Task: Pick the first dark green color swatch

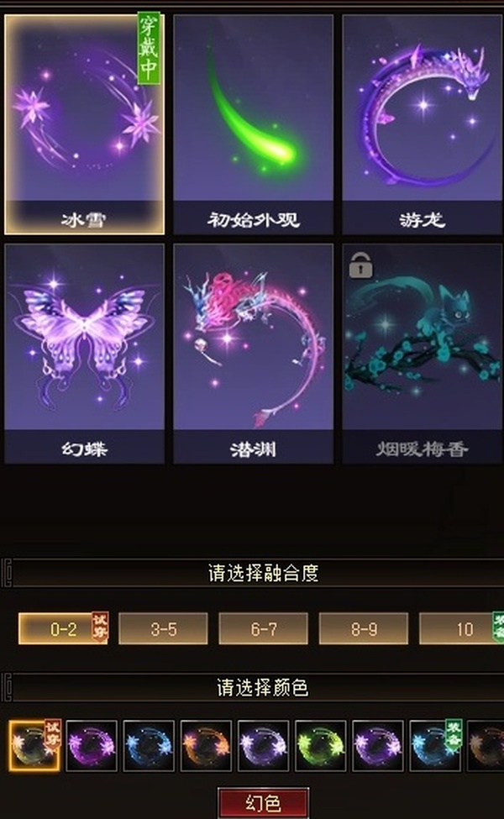Action: pyautogui.click(x=34, y=746)
